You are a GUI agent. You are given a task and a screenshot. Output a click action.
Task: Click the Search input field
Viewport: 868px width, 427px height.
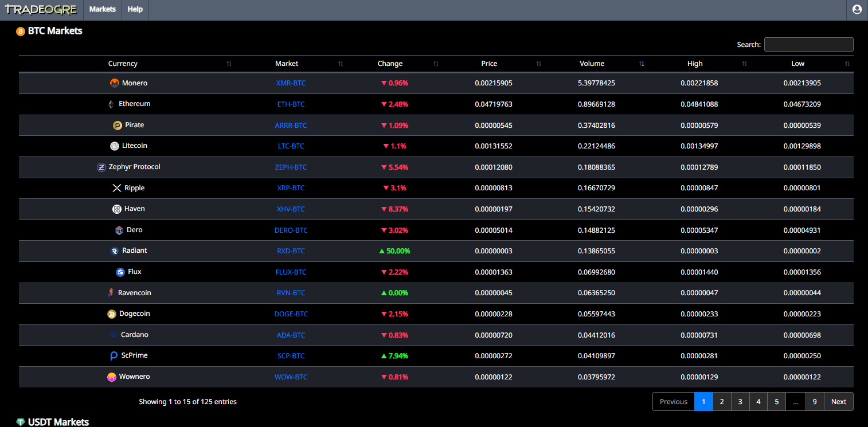point(808,45)
